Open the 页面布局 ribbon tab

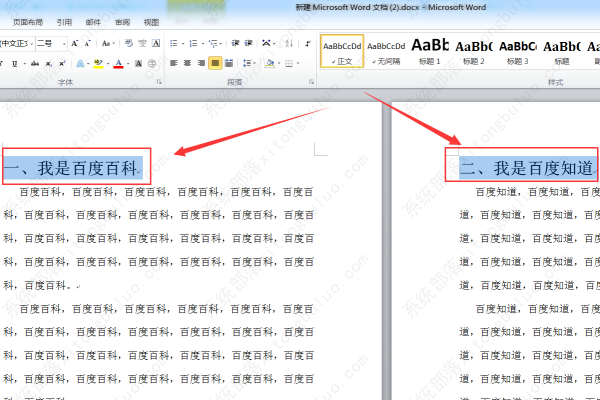click(28, 23)
